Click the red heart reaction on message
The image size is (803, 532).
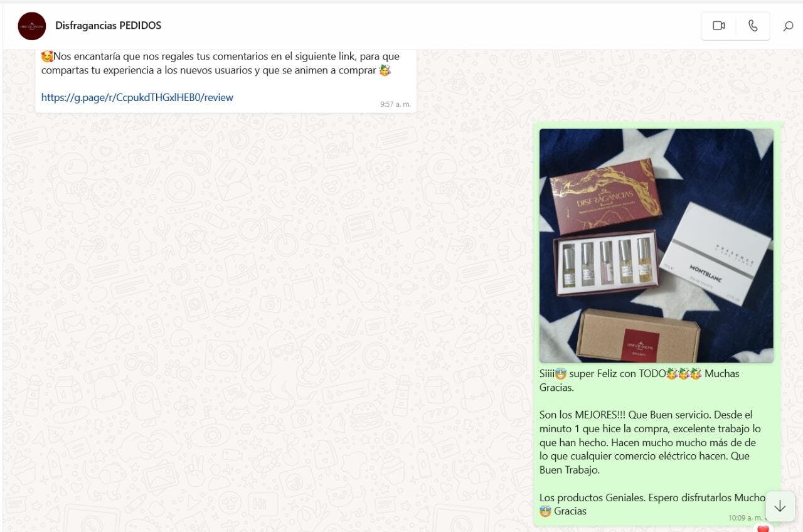coord(763,529)
